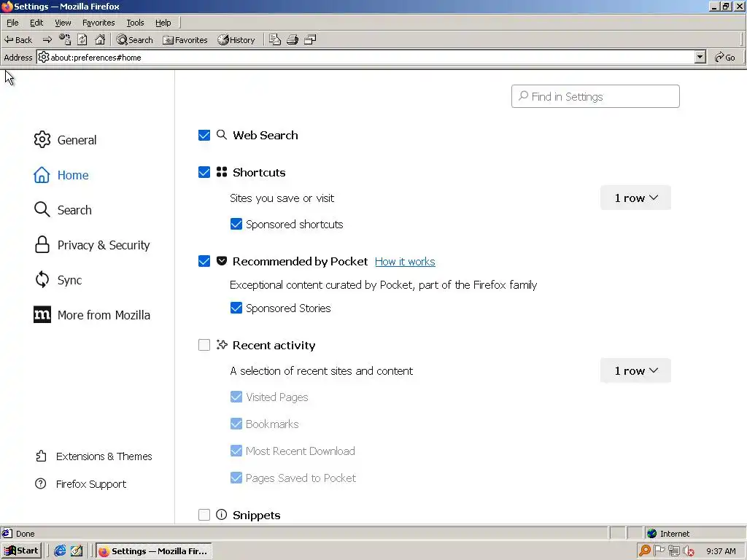
Task: Click the globe icon left of Refresh
Action: click(65, 39)
